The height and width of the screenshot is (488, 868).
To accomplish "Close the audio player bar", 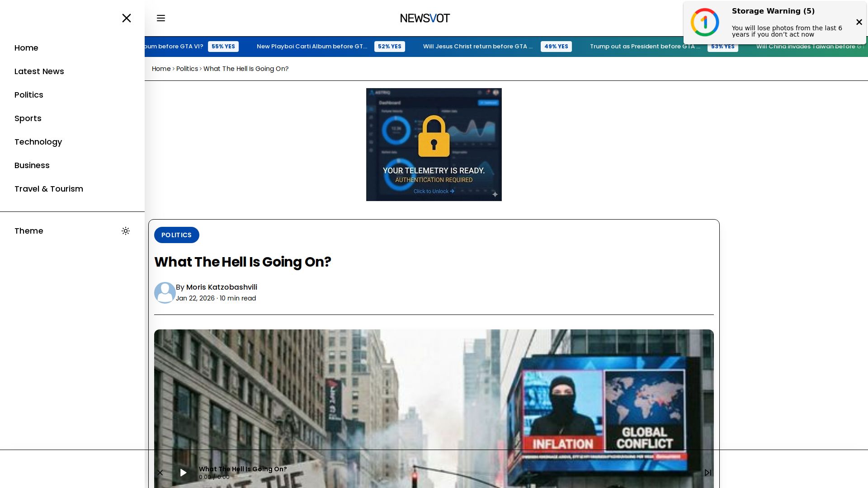I will (x=160, y=473).
